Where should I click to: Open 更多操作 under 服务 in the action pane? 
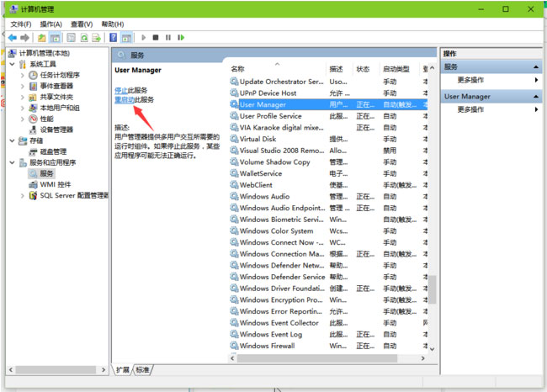click(470, 80)
